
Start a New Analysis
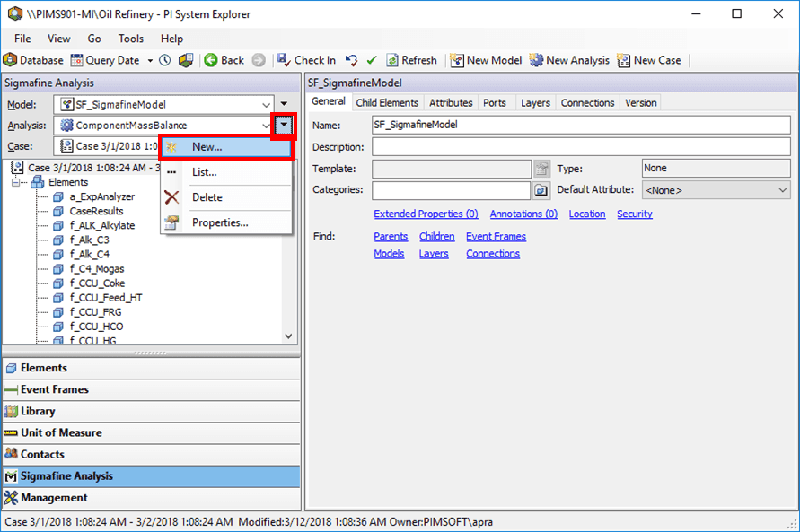click(x=569, y=61)
